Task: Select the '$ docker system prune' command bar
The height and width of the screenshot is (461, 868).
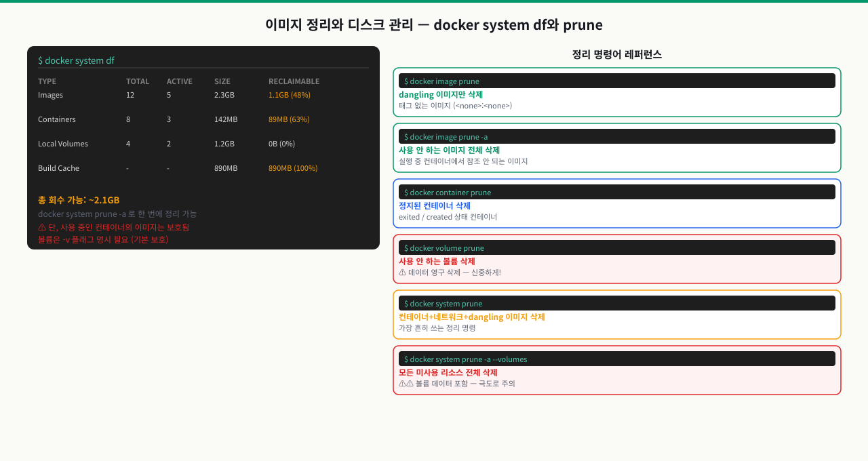Action: [x=617, y=303]
